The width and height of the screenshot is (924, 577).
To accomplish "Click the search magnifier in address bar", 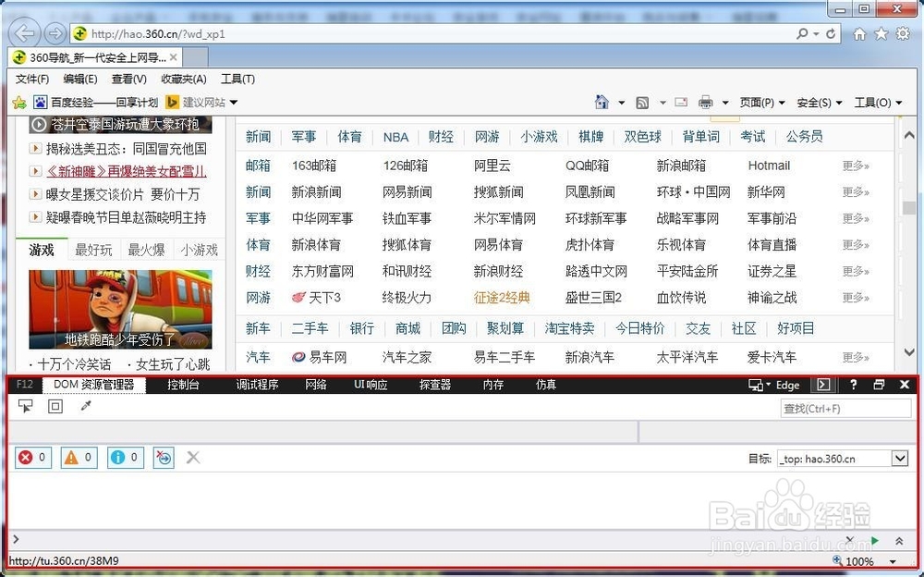I will tap(802, 33).
